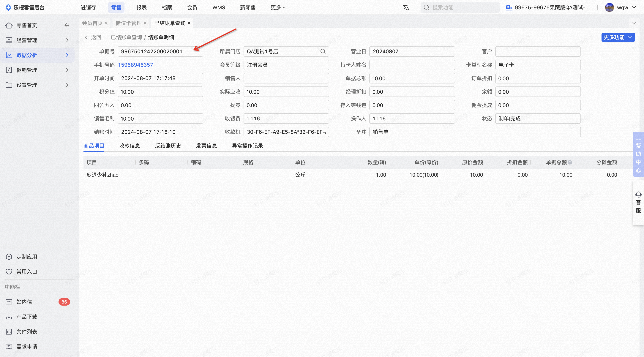This screenshot has width=644, height=357.
Task: Click the 促销管理 coupon icon
Action: 9,70
